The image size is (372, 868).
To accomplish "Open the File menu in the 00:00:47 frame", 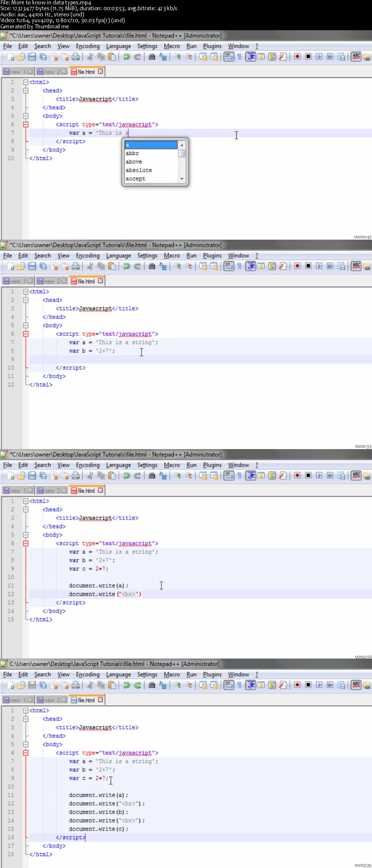I will pyautogui.click(x=8, y=46).
